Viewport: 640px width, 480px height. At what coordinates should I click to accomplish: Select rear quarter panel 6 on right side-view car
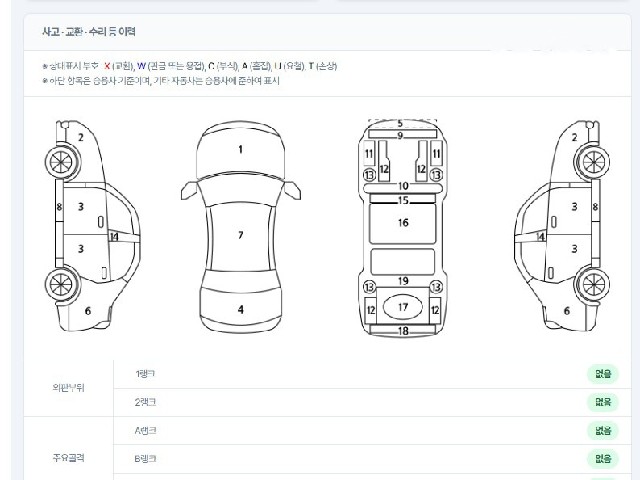567,311
